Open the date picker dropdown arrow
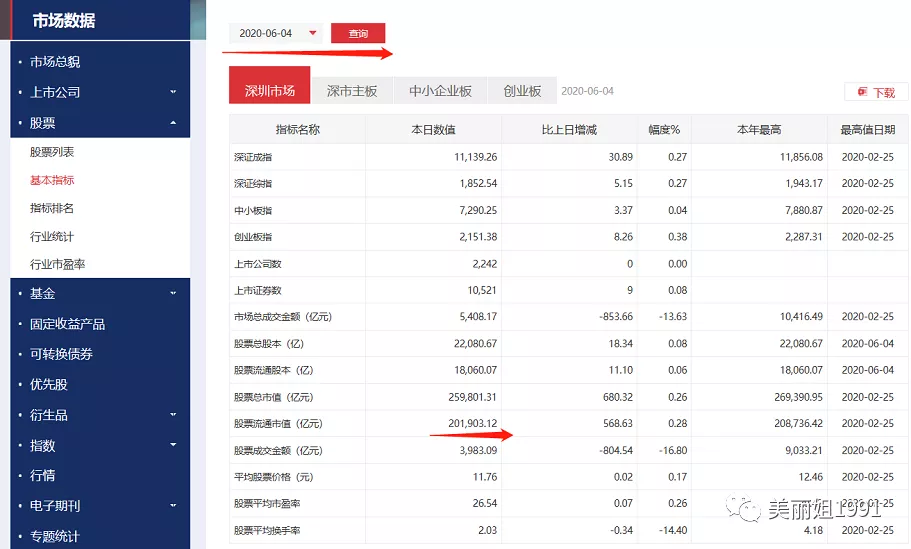 pos(313,33)
